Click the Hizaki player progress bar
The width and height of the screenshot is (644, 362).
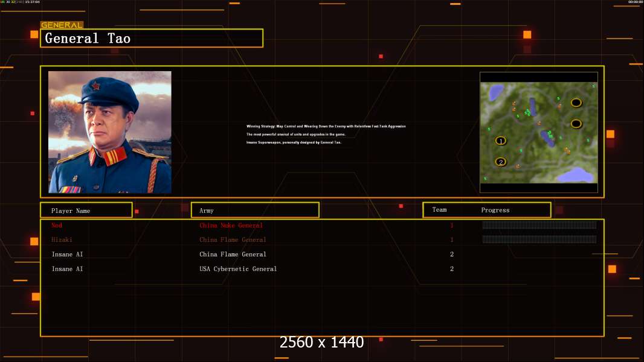539,239
